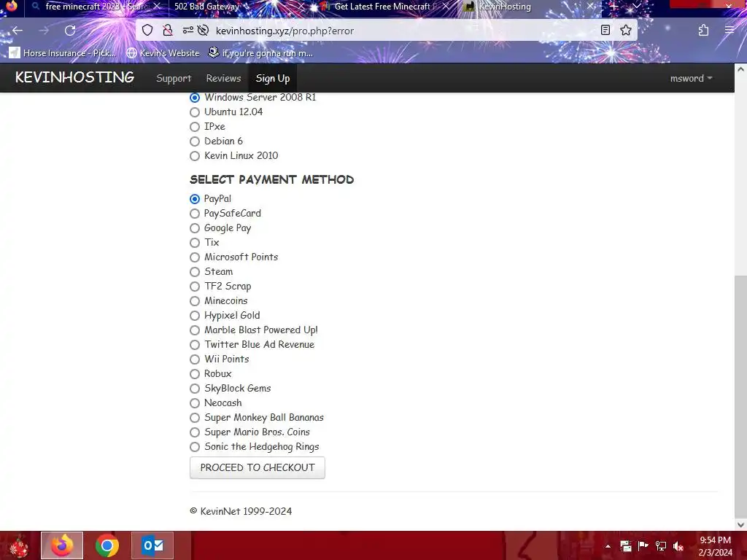Select the Ubuntu 12.04 radio button
This screenshot has height=560, width=747.
(x=194, y=112)
